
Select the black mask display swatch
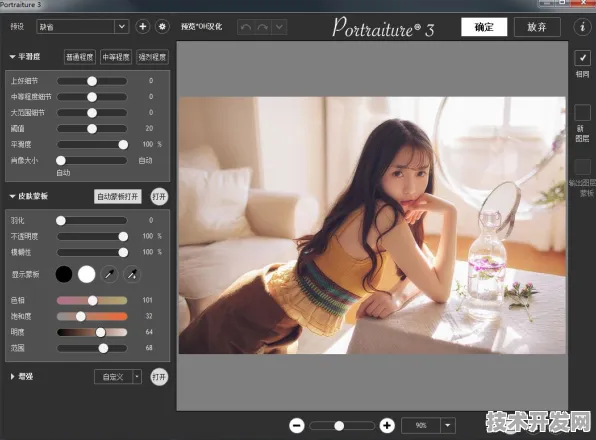(64, 274)
